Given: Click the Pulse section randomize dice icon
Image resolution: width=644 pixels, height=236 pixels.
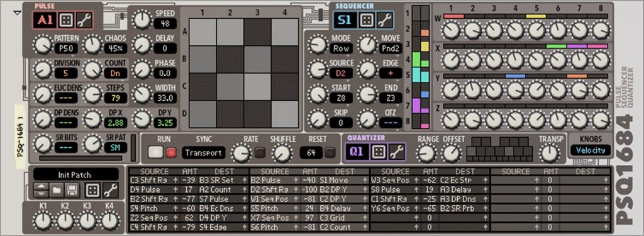Looking at the screenshot, I should 65,20.
